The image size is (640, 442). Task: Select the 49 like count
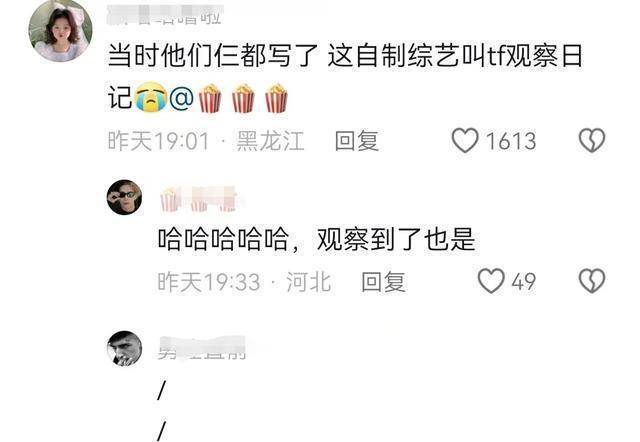(524, 282)
